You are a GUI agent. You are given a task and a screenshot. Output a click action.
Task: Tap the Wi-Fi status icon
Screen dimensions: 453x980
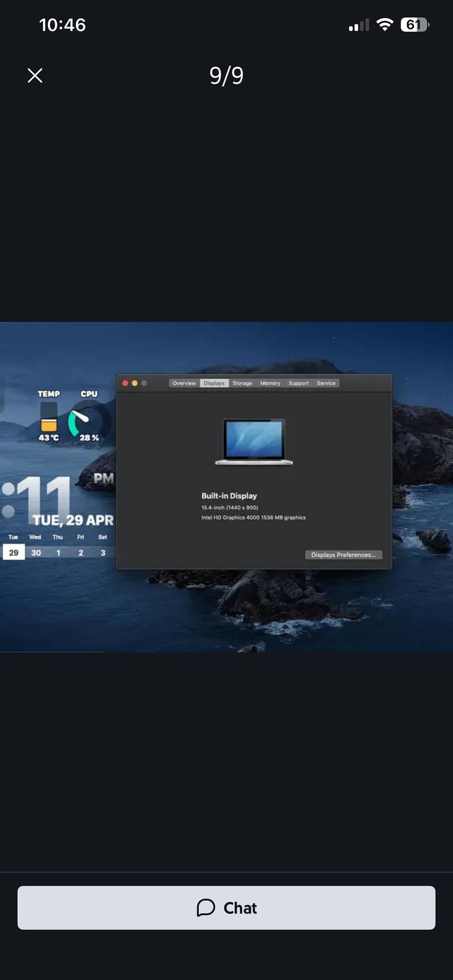pyautogui.click(x=384, y=24)
